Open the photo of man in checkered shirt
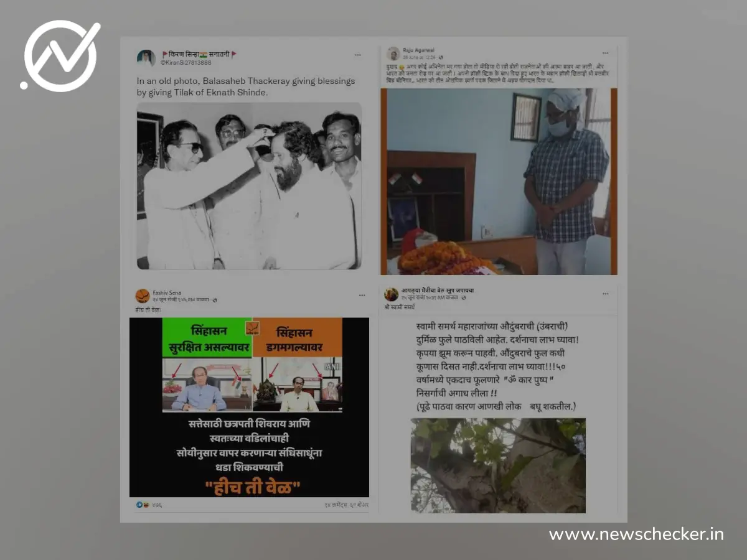Image resolution: width=747 pixels, height=560 pixels. click(x=499, y=181)
